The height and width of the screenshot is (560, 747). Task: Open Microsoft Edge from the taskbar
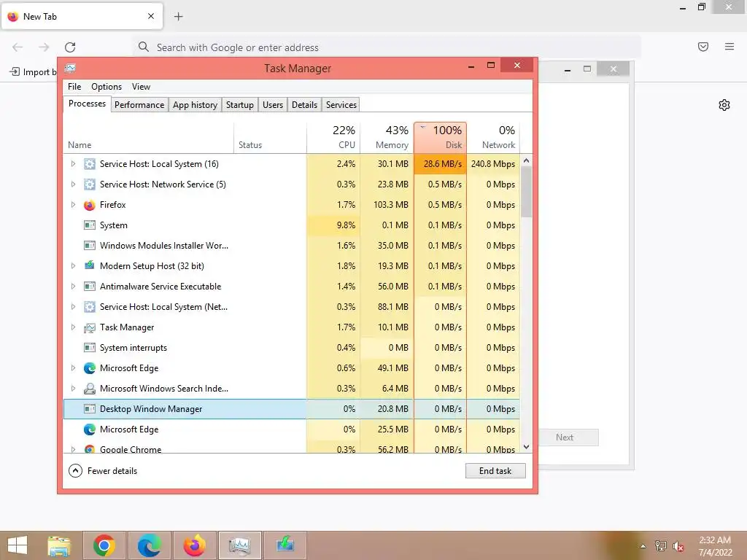149,545
